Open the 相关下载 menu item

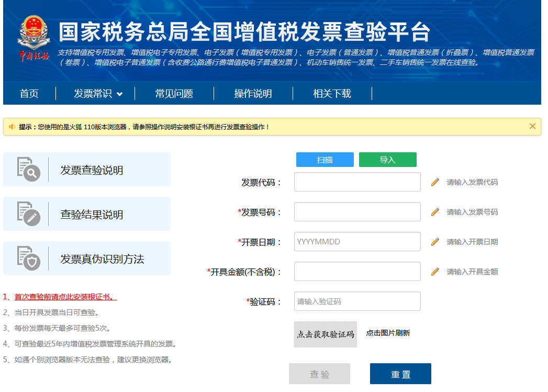point(332,94)
